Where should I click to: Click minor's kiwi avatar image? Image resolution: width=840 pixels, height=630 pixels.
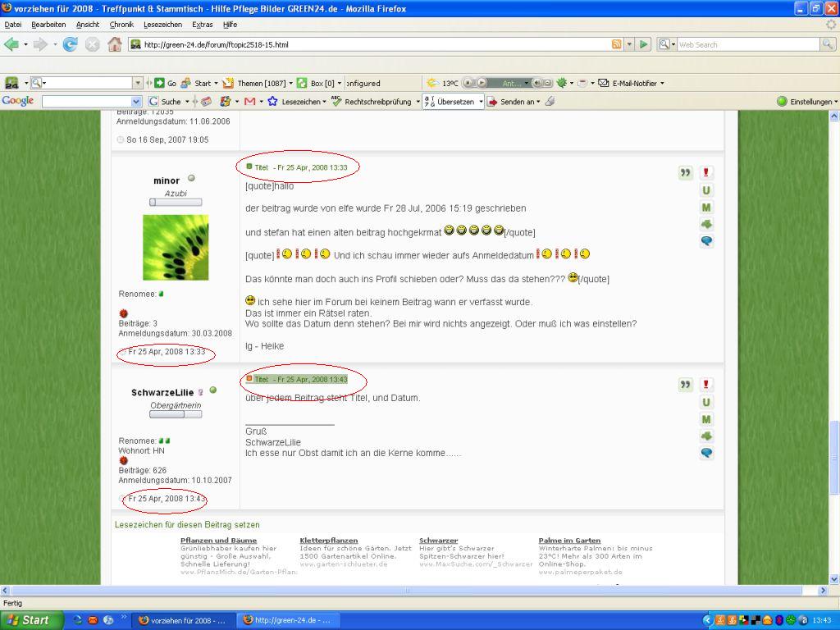coord(176,248)
